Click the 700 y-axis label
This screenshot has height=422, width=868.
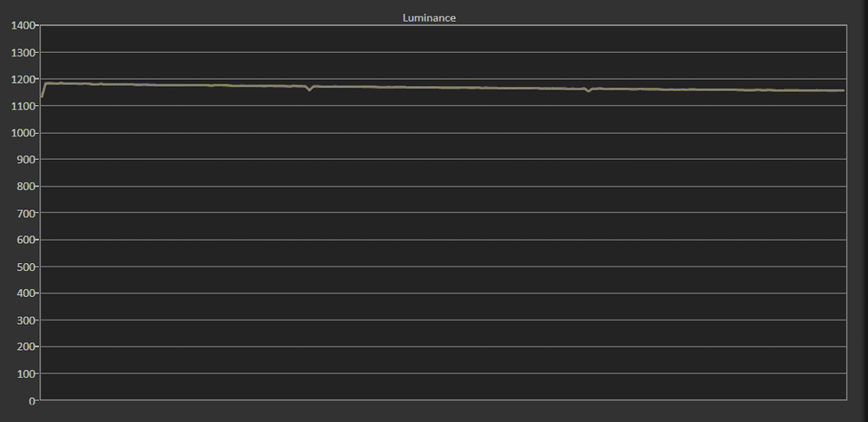pos(23,214)
